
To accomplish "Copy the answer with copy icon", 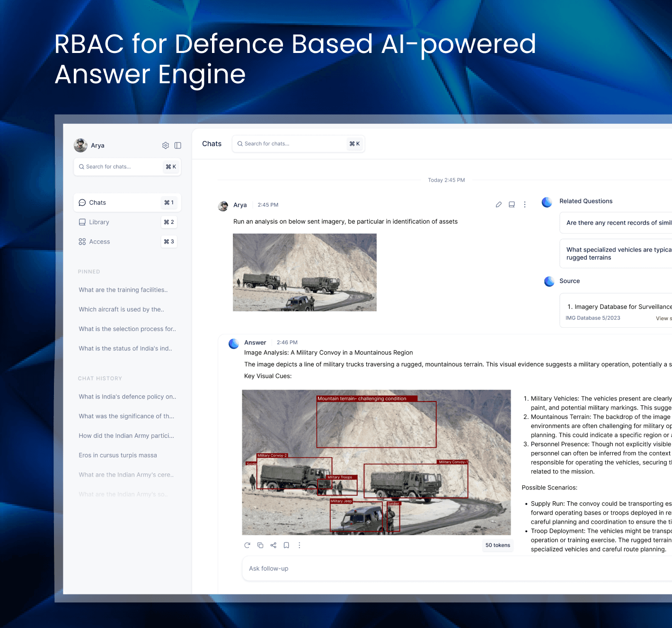I will coord(260,545).
